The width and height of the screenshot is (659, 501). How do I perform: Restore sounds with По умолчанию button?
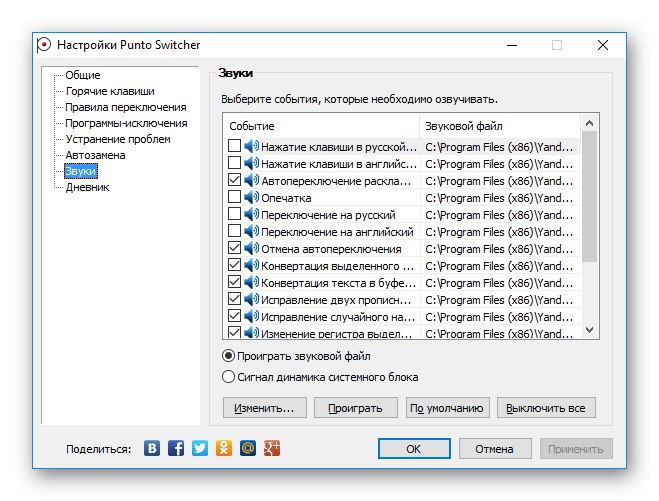coord(447,408)
